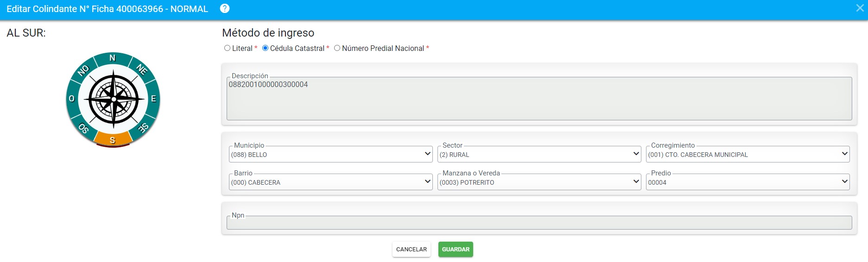Select the NO direction on the compass
Screen dimensions: 868x262
[83, 70]
